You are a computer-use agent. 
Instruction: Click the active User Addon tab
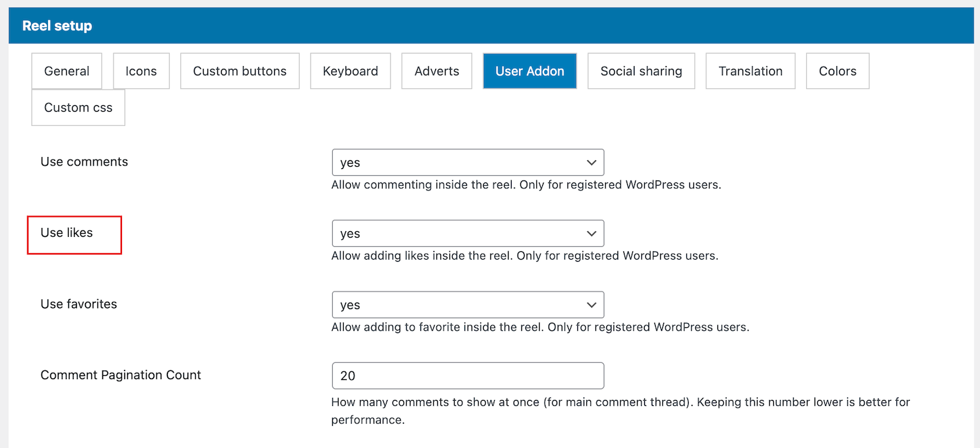coord(529,71)
